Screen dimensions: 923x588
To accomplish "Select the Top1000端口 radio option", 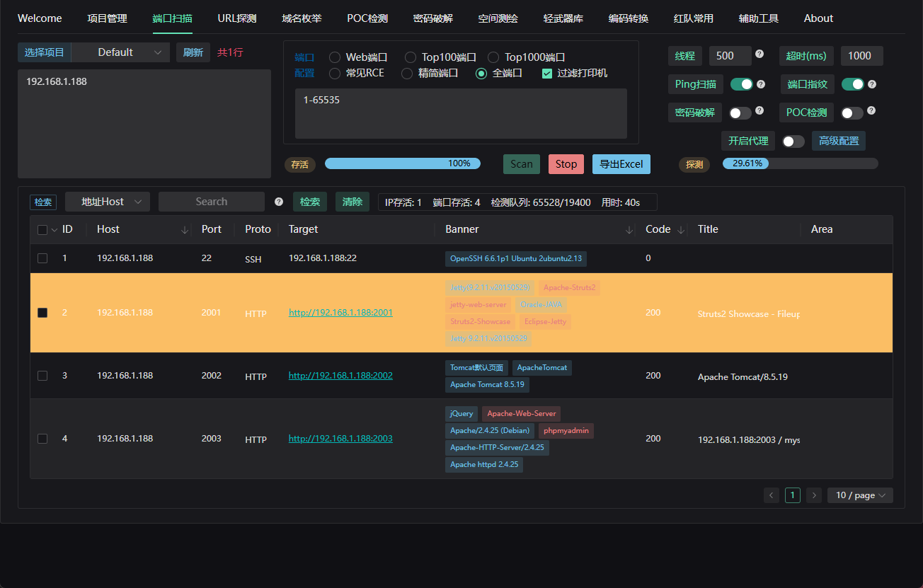I will tap(494, 57).
